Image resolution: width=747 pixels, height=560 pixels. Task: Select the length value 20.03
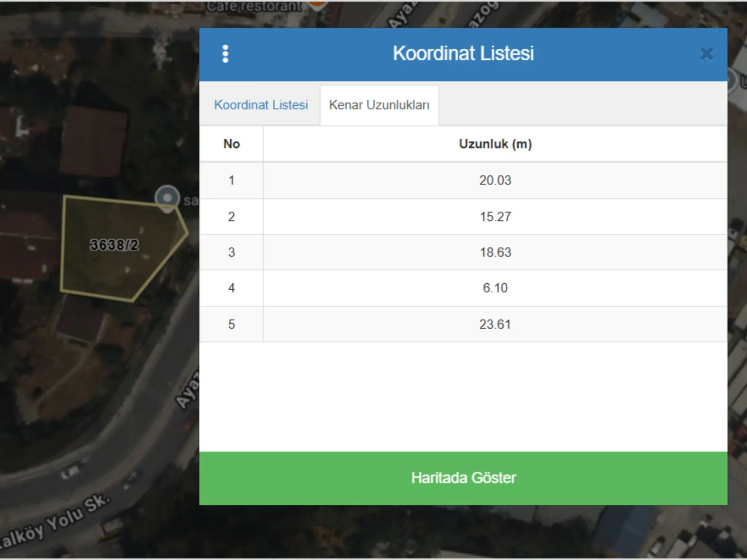(495, 180)
